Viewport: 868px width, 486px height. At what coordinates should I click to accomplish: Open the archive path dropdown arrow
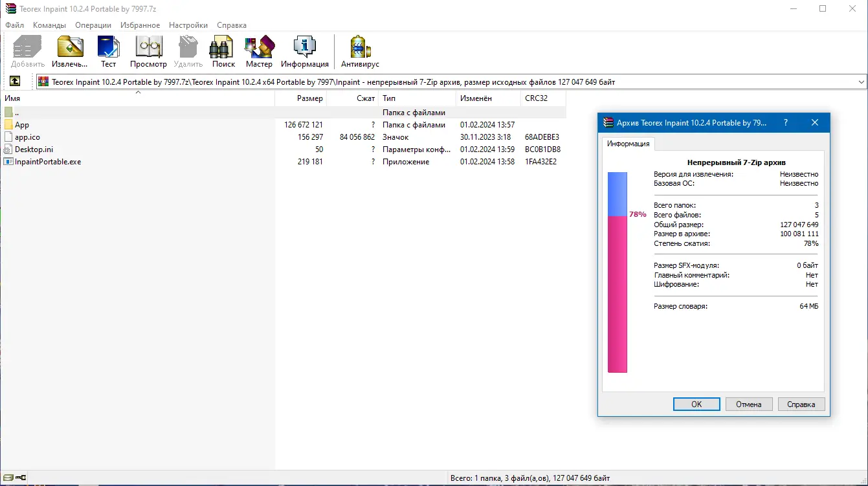(x=861, y=82)
